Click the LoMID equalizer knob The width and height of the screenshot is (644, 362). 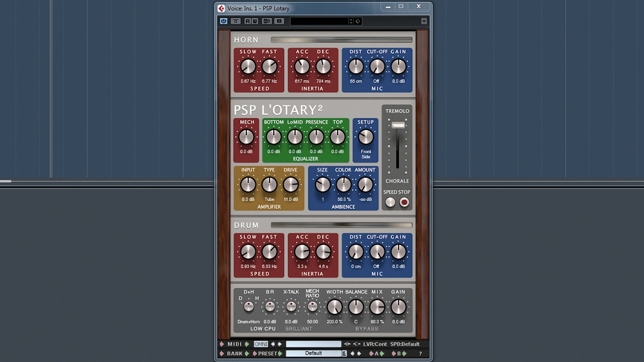click(x=295, y=137)
